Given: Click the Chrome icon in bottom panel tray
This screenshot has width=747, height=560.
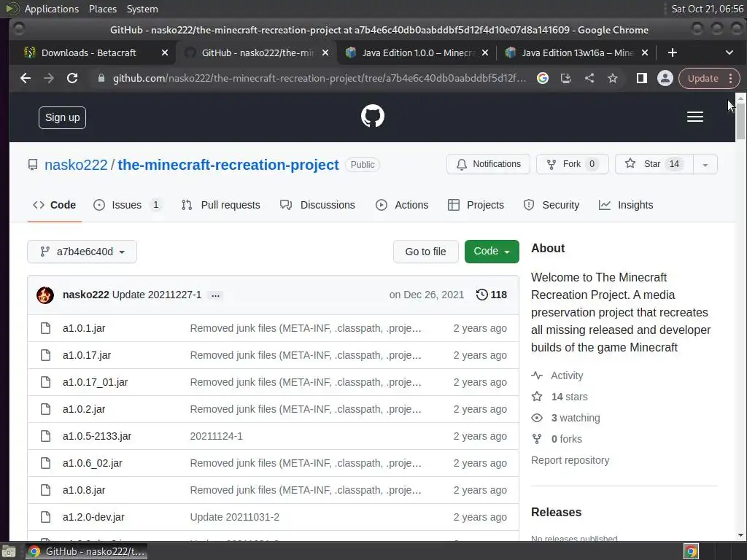Looking at the screenshot, I should pos(692,552).
